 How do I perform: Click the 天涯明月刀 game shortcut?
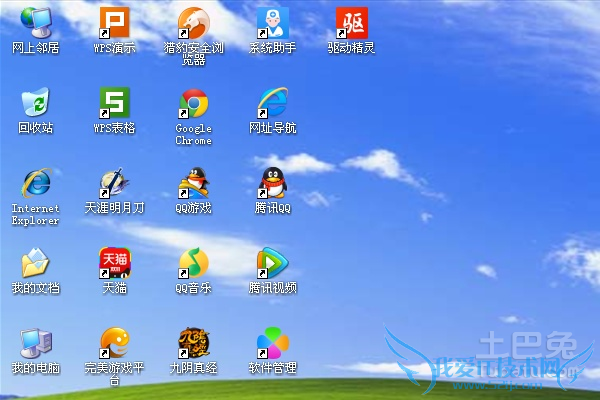pos(114,183)
